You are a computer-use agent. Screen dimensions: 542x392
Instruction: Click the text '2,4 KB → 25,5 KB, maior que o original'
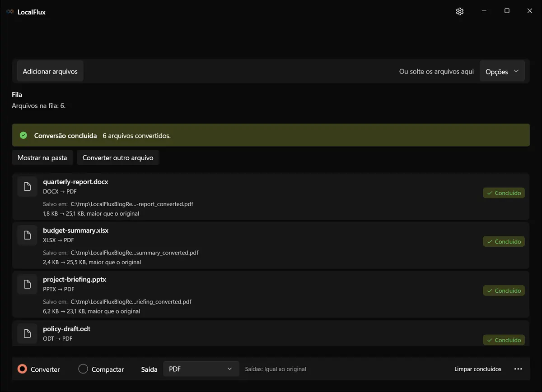[x=92, y=262]
